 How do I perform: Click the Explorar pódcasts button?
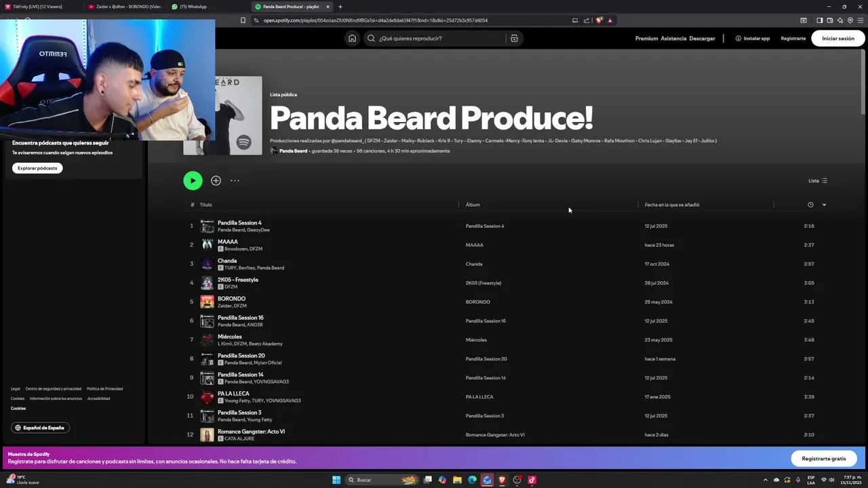pos(37,168)
